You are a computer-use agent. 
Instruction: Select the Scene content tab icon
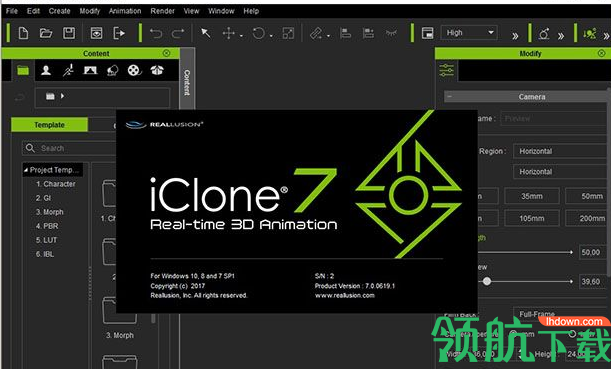pos(90,70)
